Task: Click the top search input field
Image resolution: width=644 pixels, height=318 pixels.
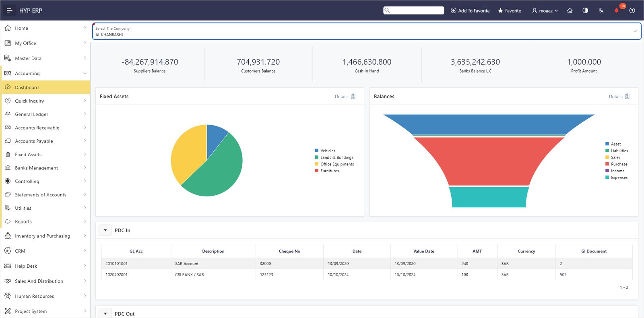Action: 414,10
